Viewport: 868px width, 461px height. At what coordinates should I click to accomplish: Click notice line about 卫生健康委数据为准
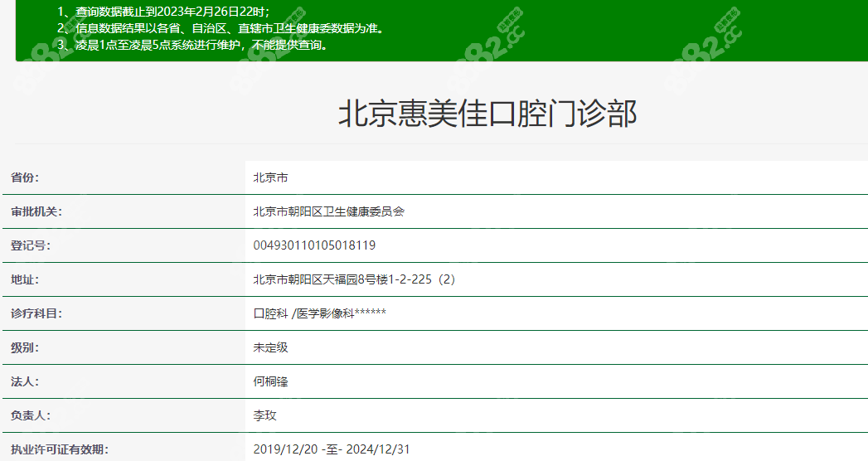pyautogui.click(x=221, y=28)
